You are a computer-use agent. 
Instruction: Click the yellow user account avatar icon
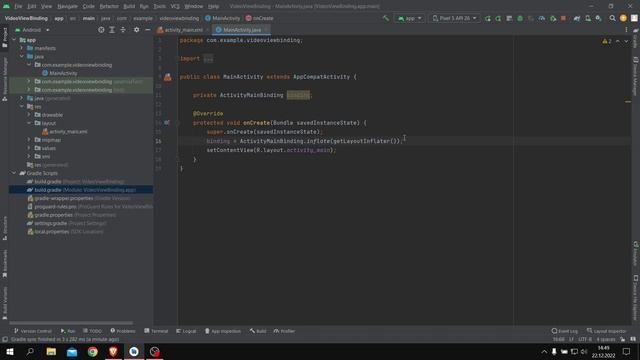click(x=623, y=18)
